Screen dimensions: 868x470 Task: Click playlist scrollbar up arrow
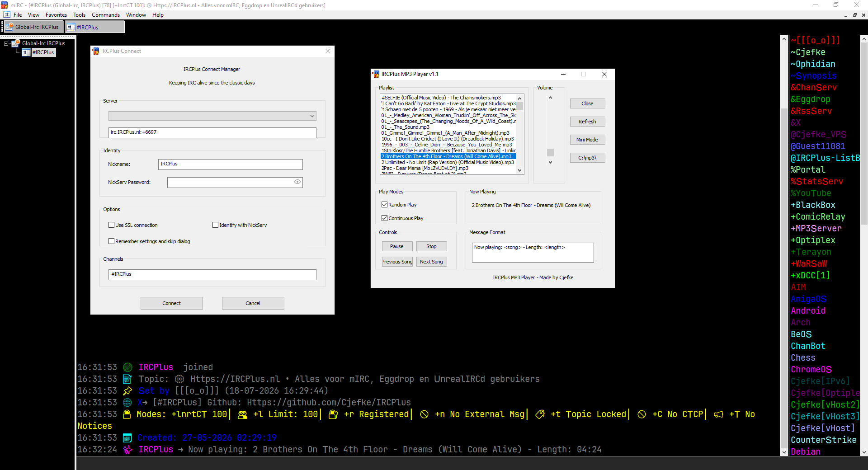pos(520,98)
